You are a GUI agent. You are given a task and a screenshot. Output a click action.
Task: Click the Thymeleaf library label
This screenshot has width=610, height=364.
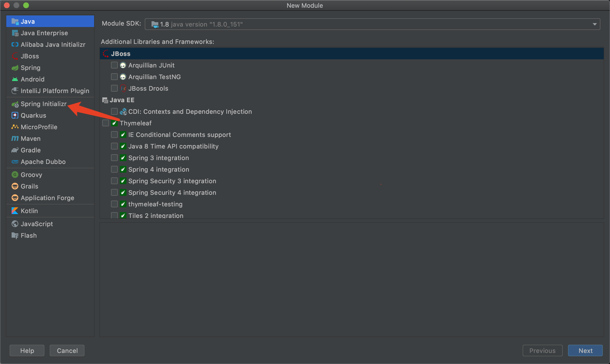[x=136, y=123]
